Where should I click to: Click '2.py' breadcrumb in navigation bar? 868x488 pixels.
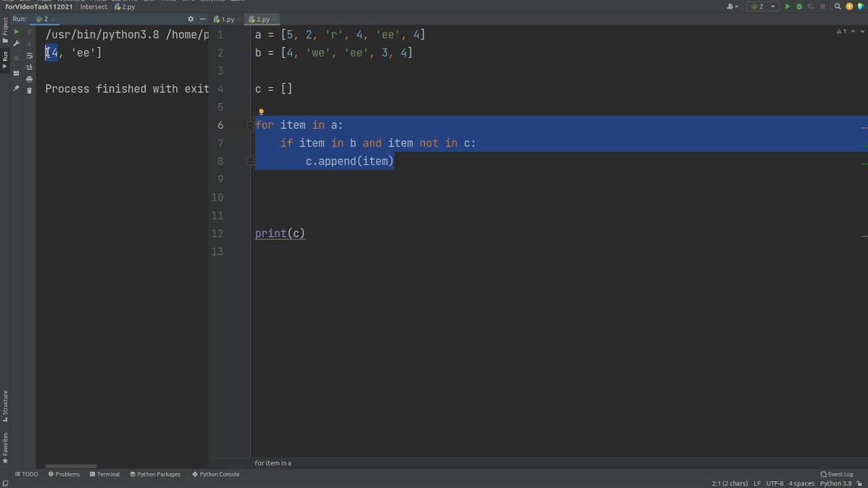(x=125, y=7)
